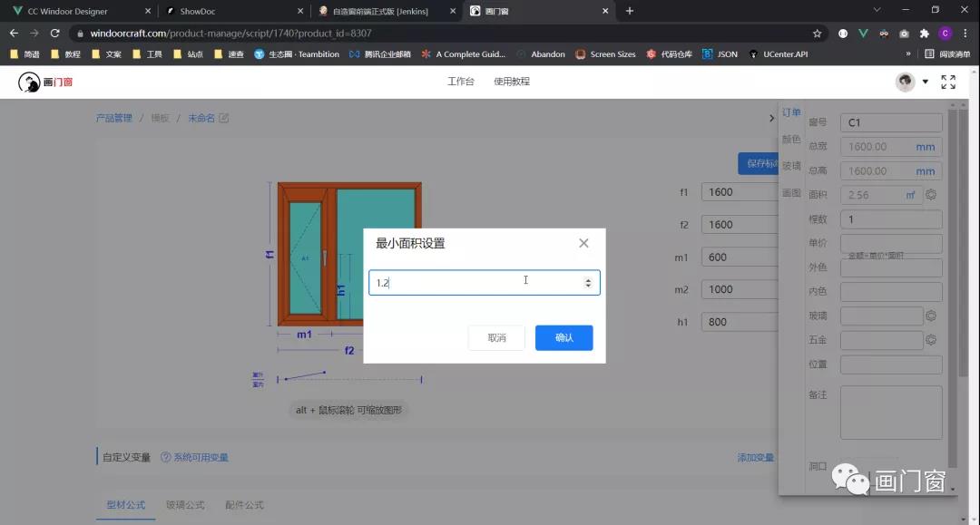Click the gear icon next to 玻璃 field
Screen dimensions: 980x525
(930, 316)
